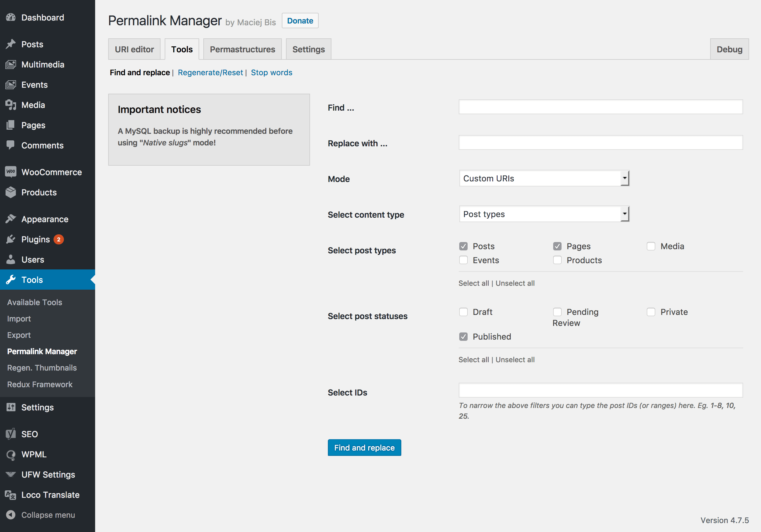
Task: Click the Loco Translate icon
Action: (x=11, y=495)
